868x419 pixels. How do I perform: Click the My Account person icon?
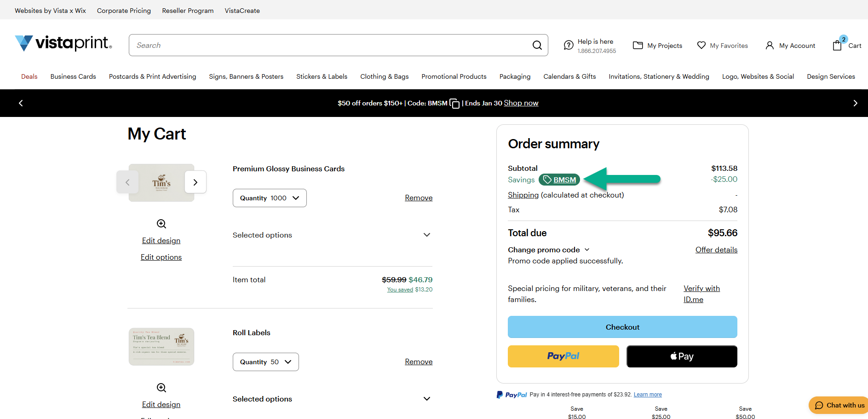coord(770,45)
